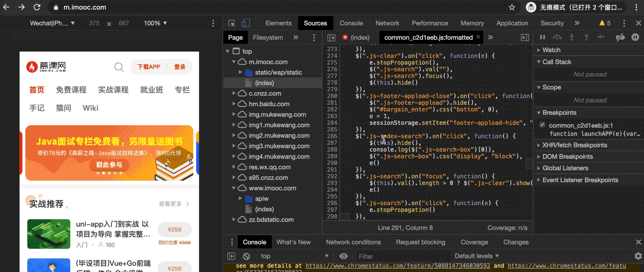This screenshot has width=644, height=272.
Task: Open device toolbar more options dots
Action: pos(213,23)
